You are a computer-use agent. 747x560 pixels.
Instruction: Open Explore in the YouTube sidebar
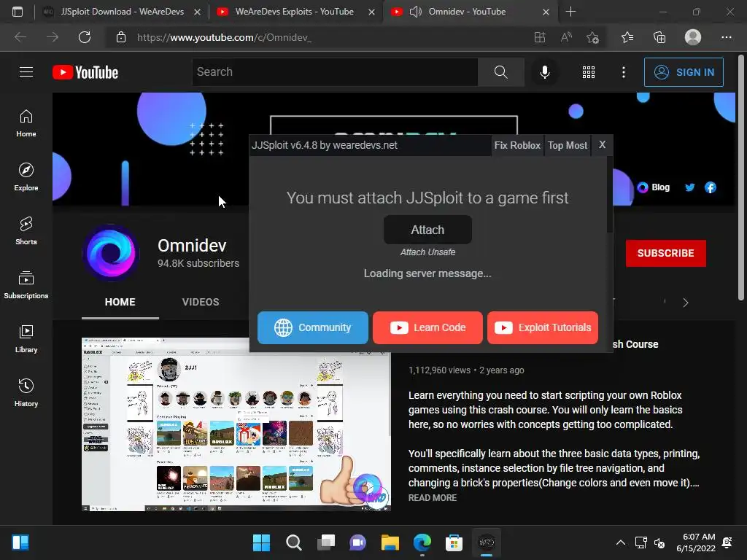click(x=26, y=176)
